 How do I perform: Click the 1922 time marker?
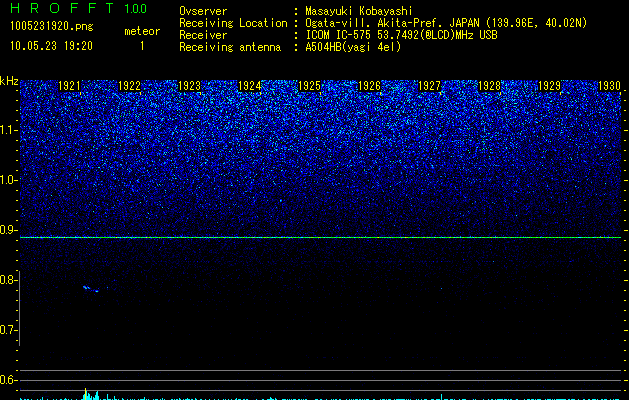[129, 86]
